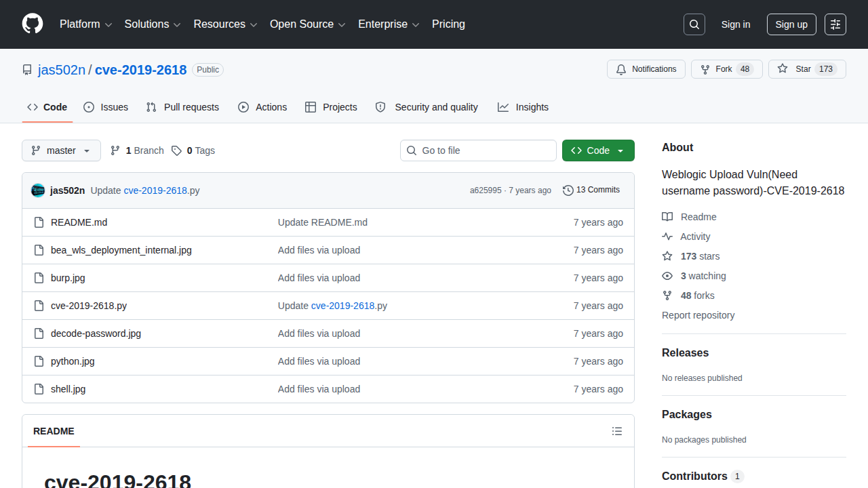Open the shell.jpg file
This screenshot has height=488, width=868.
point(68,389)
